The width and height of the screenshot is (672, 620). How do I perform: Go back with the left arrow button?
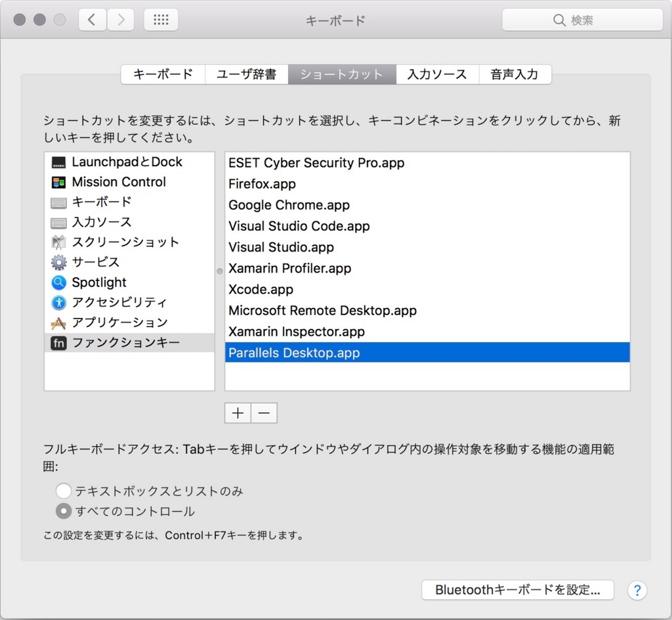point(92,20)
